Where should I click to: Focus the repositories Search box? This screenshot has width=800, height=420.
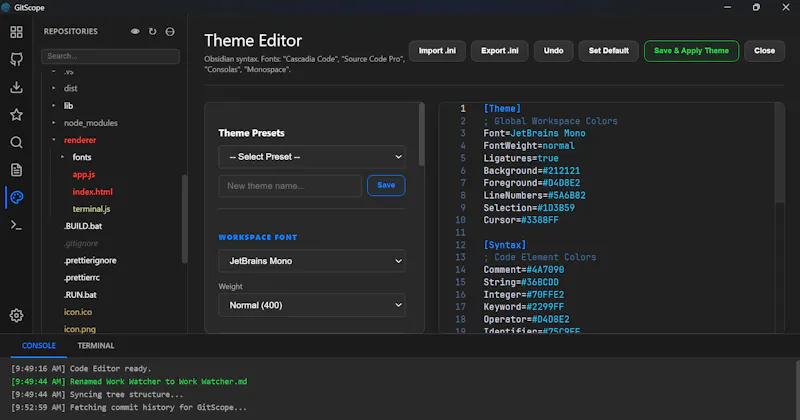110,56
